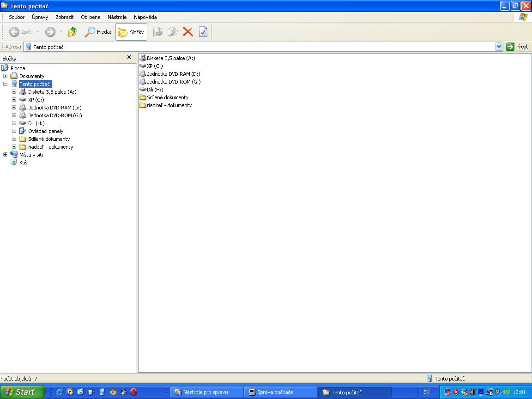Collapse the Tento počítač tree node
Image resolution: width=532 pixels, height=399 pixels.
click(5, 84)
